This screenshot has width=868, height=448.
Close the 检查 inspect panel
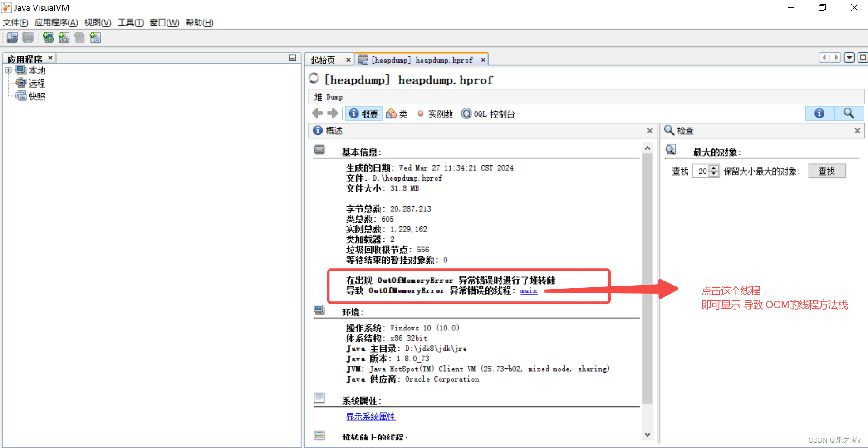click(x=858, y=131)
